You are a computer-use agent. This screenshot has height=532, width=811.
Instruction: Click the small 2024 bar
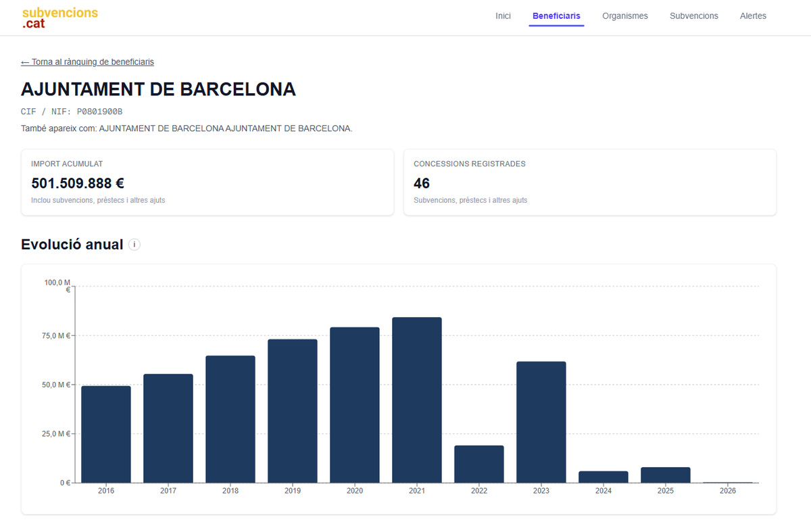tap(604, 477)
